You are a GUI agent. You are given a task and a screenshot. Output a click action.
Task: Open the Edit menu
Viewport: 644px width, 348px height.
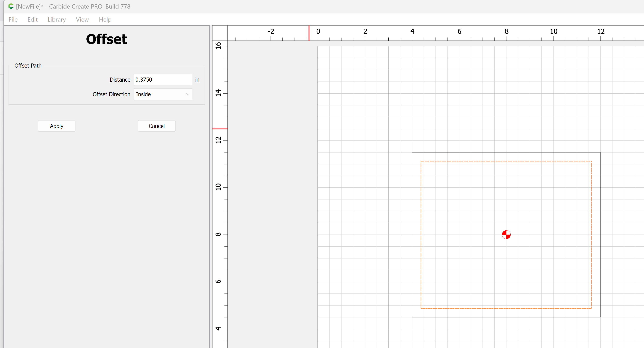(x=33, y=20)
